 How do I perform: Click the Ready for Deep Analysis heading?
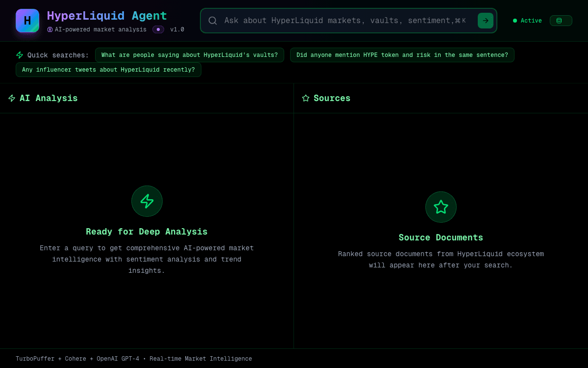click(147, 232)
